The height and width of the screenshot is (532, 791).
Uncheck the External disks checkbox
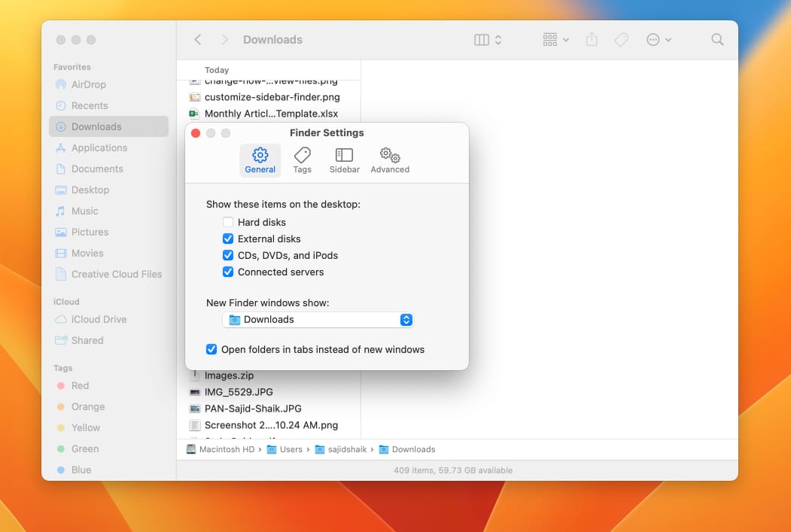(x=228, y=239)
